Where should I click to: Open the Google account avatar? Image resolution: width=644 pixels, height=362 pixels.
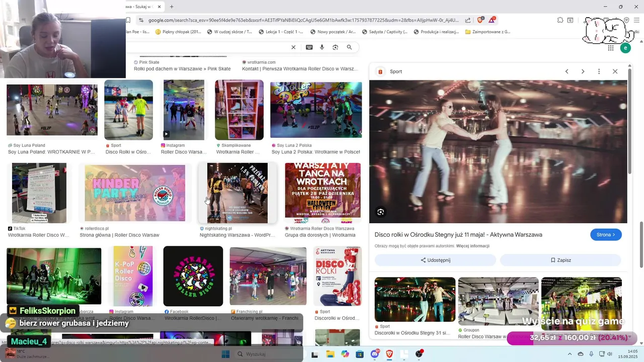[625, 48]
